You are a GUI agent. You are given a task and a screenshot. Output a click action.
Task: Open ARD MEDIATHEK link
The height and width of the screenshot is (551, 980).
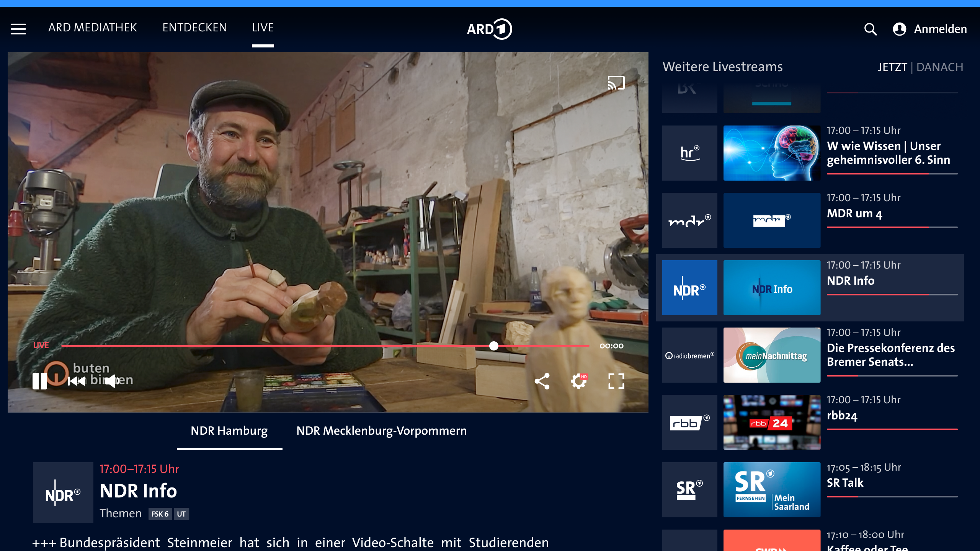[92, 28]
